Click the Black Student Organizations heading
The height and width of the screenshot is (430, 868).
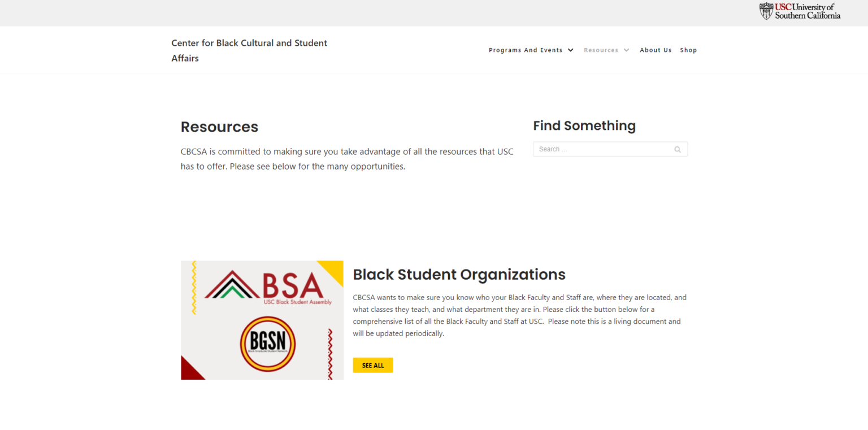[x=459, y=275]
